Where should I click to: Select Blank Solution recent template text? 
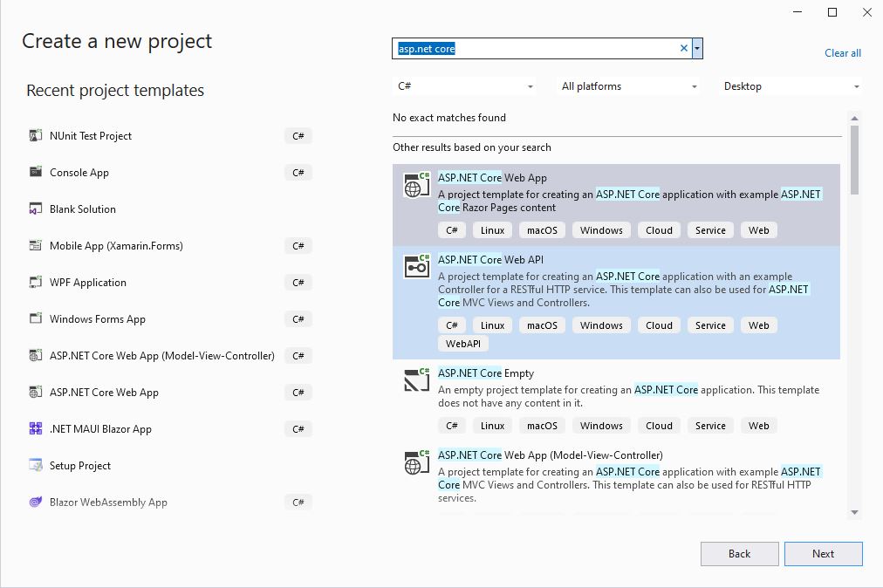(83, 209)
